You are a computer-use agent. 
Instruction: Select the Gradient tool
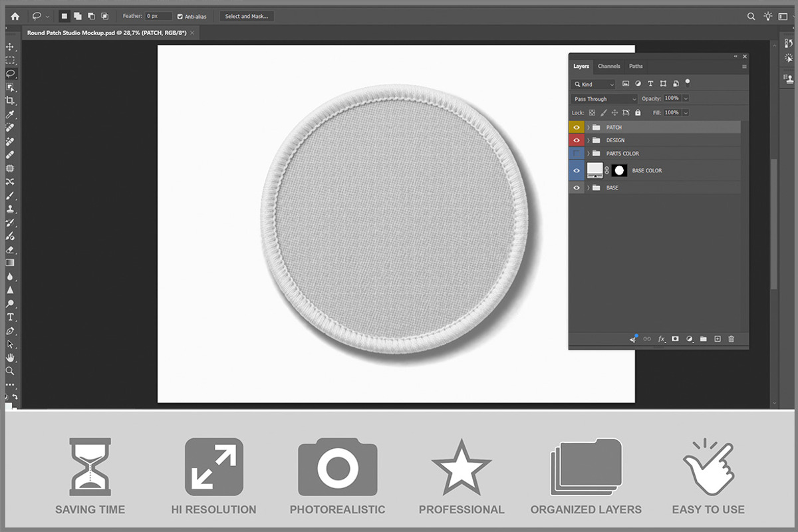[x=10, y=263]
